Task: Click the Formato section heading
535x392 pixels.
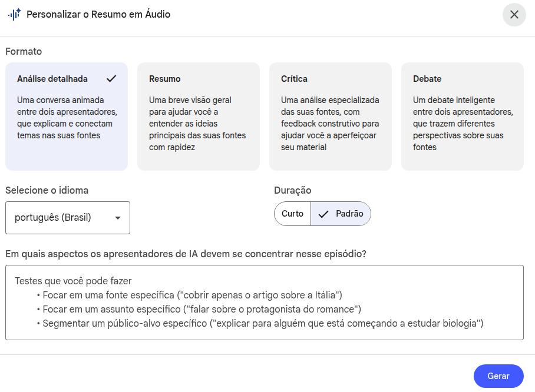Action: (24, 51)
